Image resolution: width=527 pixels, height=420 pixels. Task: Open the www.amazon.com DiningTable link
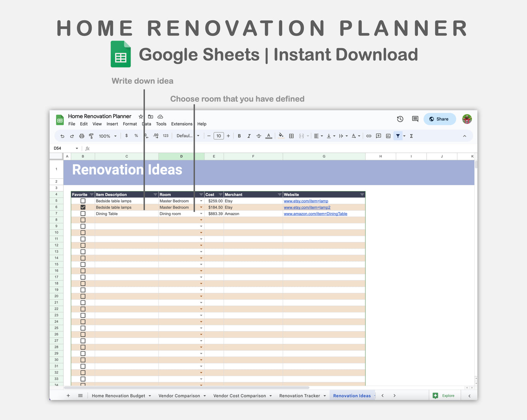point(315,214)
